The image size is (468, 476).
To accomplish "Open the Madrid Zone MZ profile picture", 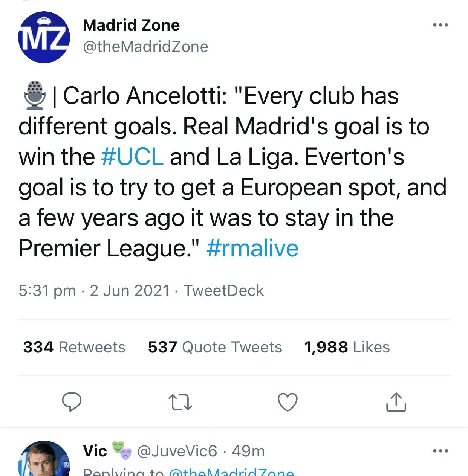I will 44,37.
